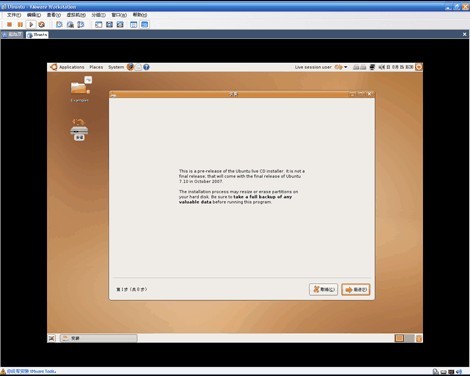
Task: Switch to second workspace in pager
Action: pyautogui.click(x=410, y=338)
